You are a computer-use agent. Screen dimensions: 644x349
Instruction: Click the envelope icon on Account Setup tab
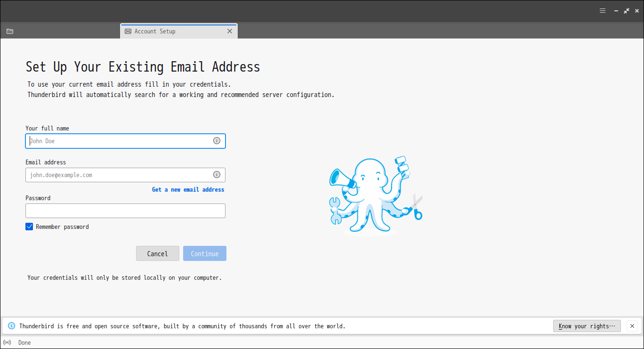pos(128,32)
